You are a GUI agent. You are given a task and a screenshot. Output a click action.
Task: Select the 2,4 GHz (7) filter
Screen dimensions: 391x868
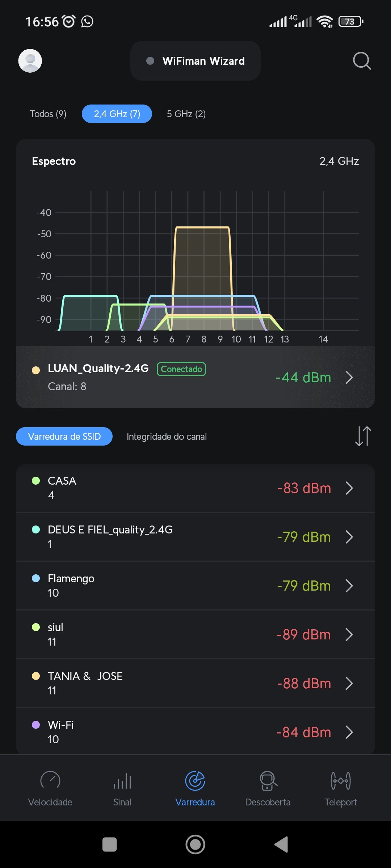117,114
